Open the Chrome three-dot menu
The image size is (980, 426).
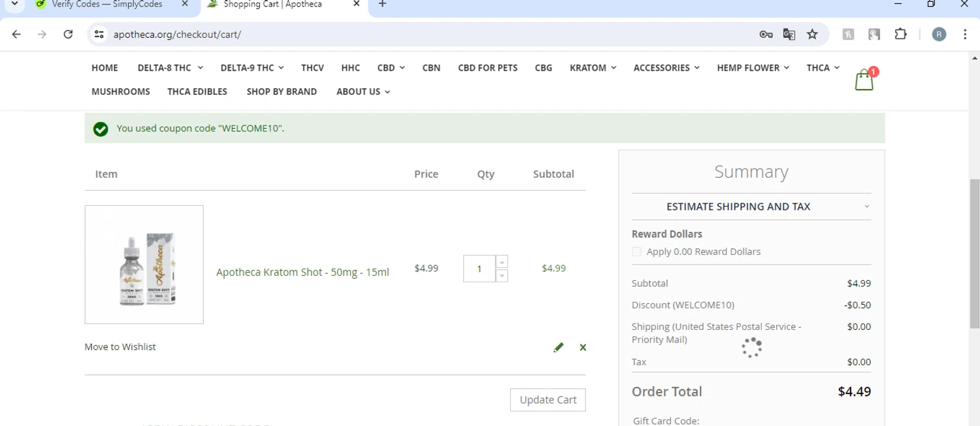pyautogui.click(x=965, y=35)
